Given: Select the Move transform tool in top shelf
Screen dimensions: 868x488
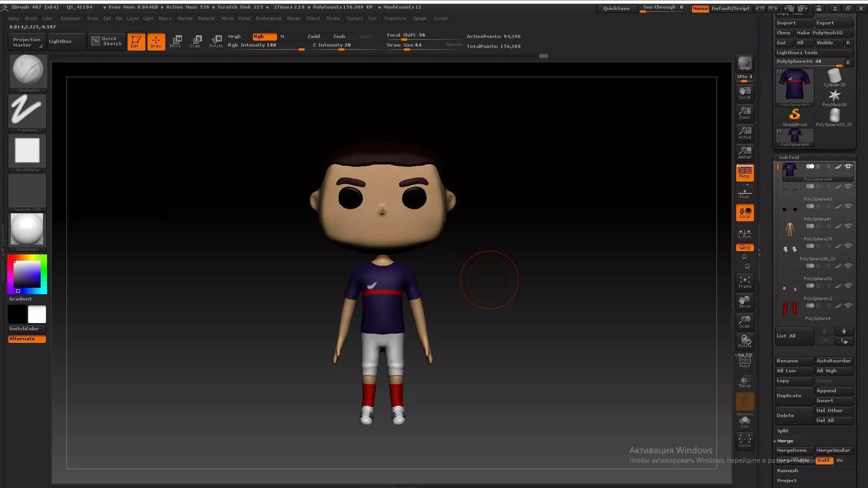Looking at the screenshot, I should click(x=175, y=42).
